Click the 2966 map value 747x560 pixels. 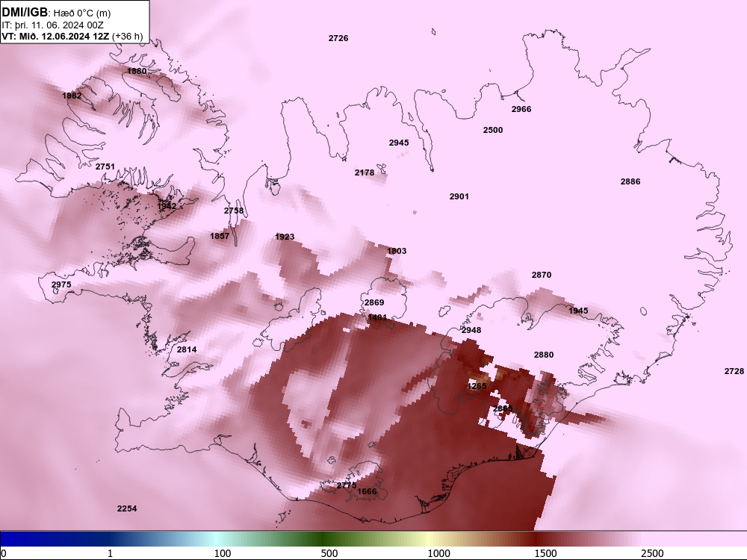(x=521, y=109)
